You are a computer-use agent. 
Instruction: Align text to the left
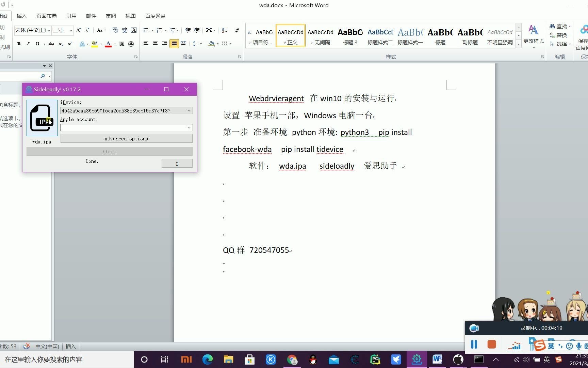(146, 44)
